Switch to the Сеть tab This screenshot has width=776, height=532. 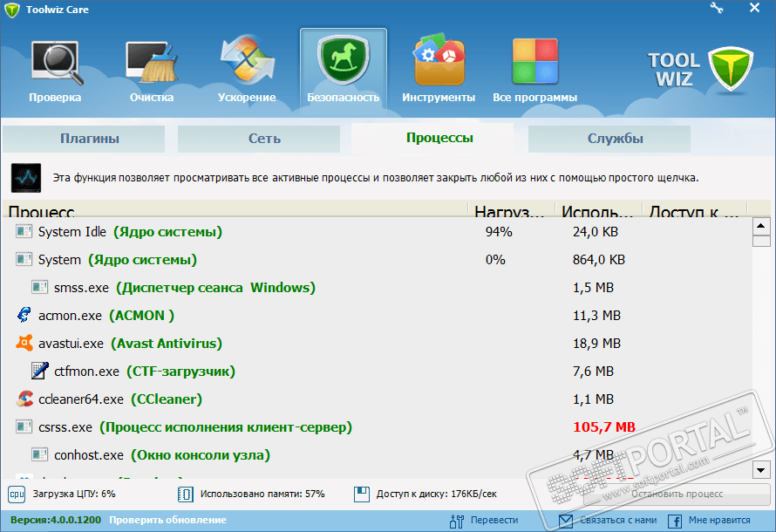(x=259, y=139)
